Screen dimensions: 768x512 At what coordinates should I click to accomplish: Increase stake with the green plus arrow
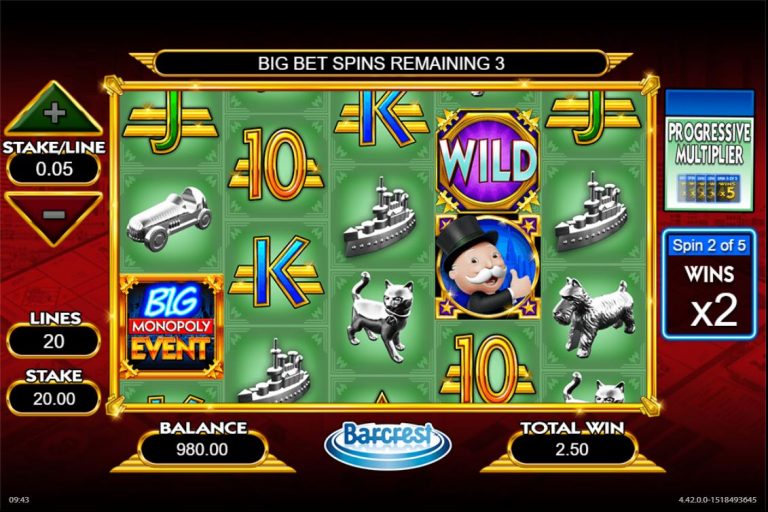pyautogui.click(x=54, y=111)
